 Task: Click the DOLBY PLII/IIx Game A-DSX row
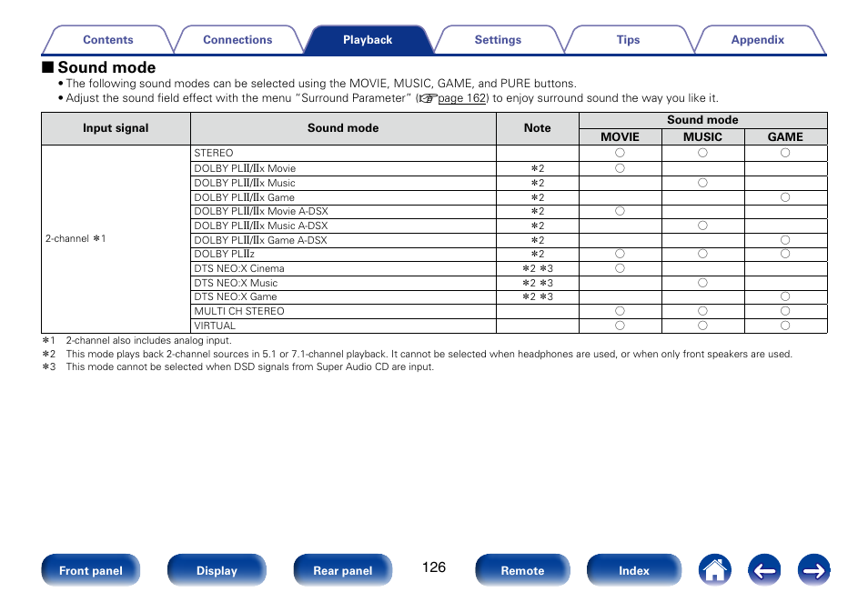343,240
